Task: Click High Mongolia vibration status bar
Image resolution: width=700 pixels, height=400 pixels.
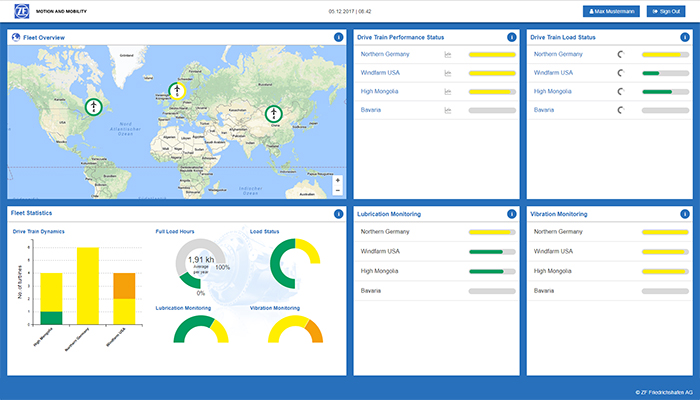Action: tap(665, 271)
